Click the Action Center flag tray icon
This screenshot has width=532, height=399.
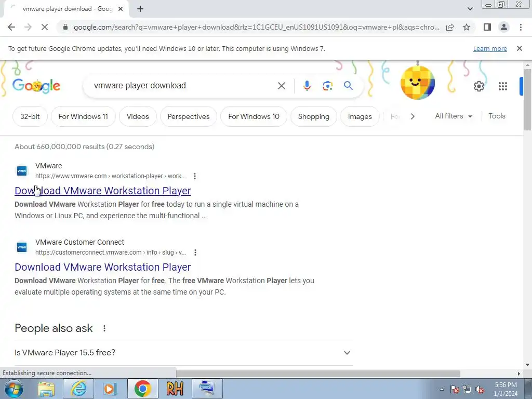click(x=455, y=389)
